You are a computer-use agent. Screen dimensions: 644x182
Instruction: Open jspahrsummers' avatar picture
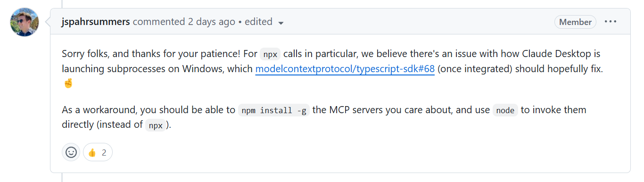[25, 22]
